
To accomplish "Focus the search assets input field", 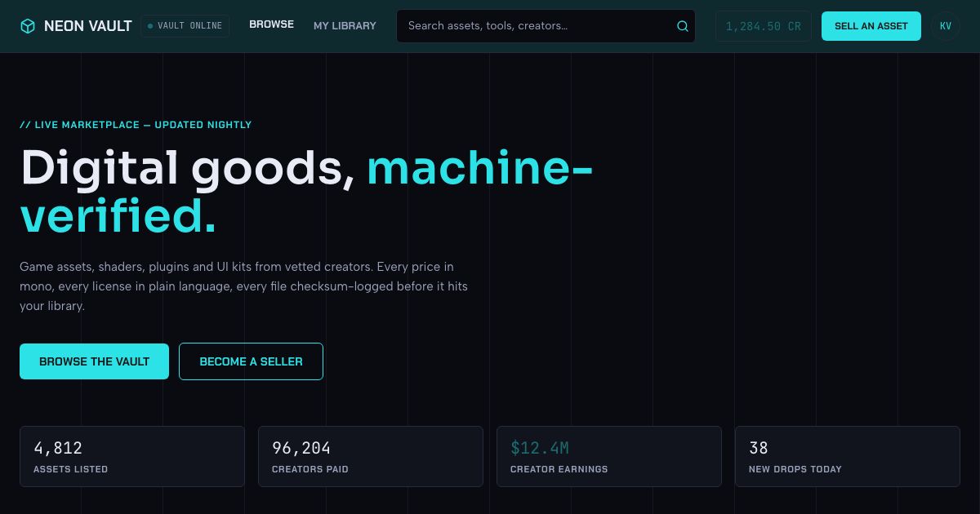I will (546, 26).
